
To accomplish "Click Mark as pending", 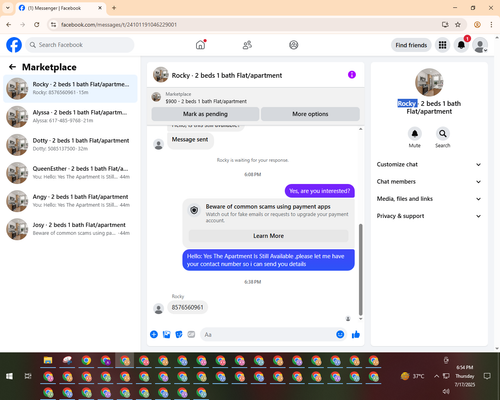I will (205, 114).
